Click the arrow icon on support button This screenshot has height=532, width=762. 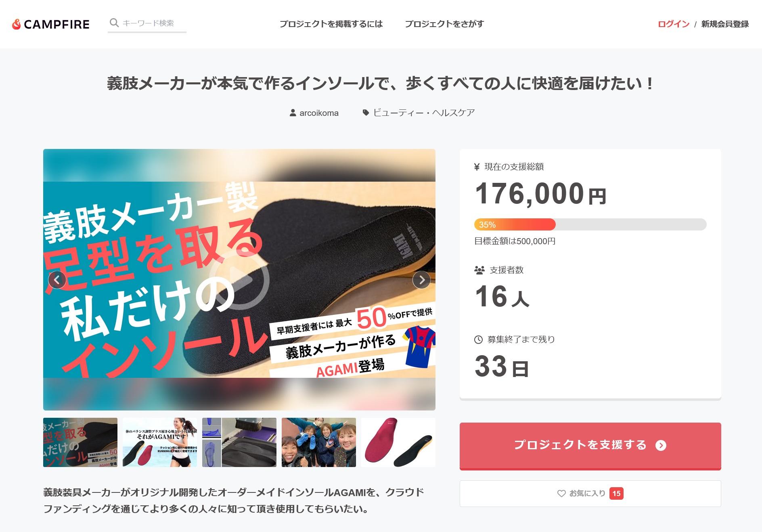[661, 445]
